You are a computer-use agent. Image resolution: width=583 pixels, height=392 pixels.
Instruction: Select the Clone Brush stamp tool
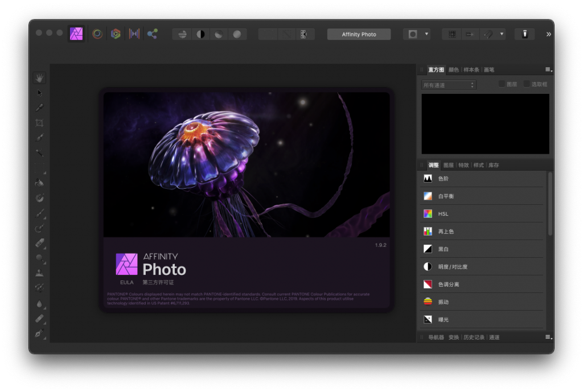[39, 273]
